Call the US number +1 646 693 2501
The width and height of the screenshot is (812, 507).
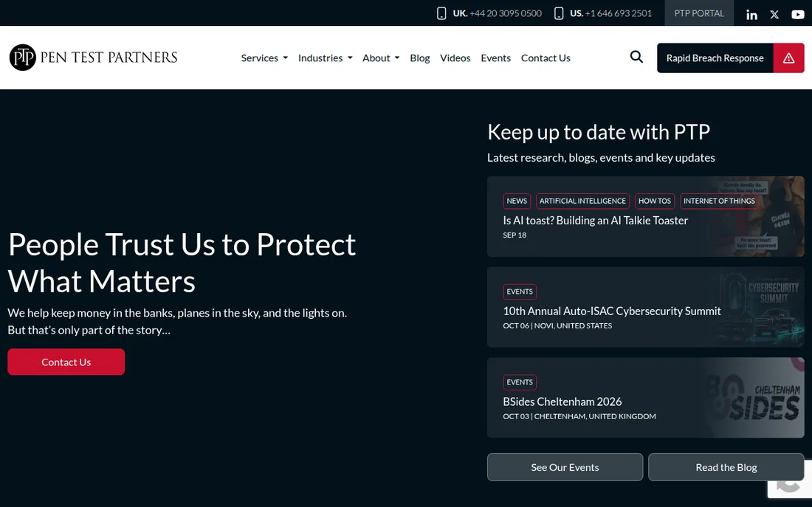(x=619, y=13)
